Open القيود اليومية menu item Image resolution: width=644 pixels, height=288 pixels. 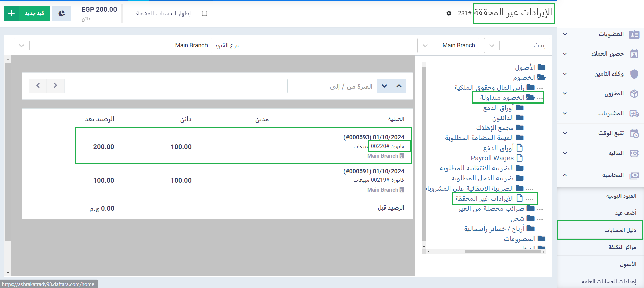(x=621, y=196)
